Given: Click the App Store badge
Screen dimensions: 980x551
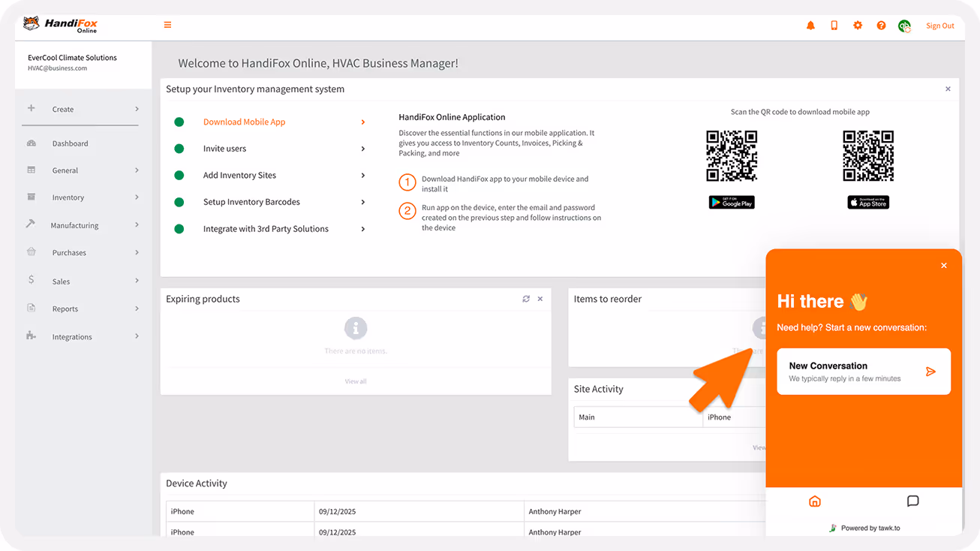Looking at the screenshot, I should click(x=868, y=203).
